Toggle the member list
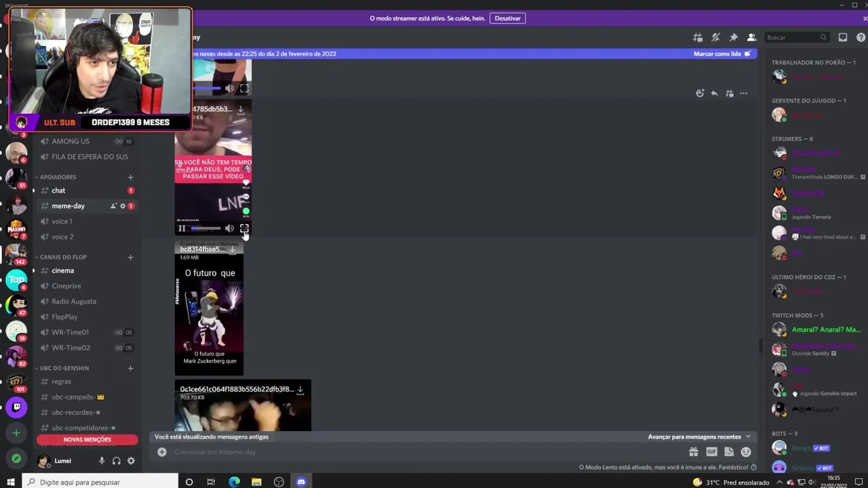Image resolution: width=868 pixels, height=488 pixels. tap(751, 37)
